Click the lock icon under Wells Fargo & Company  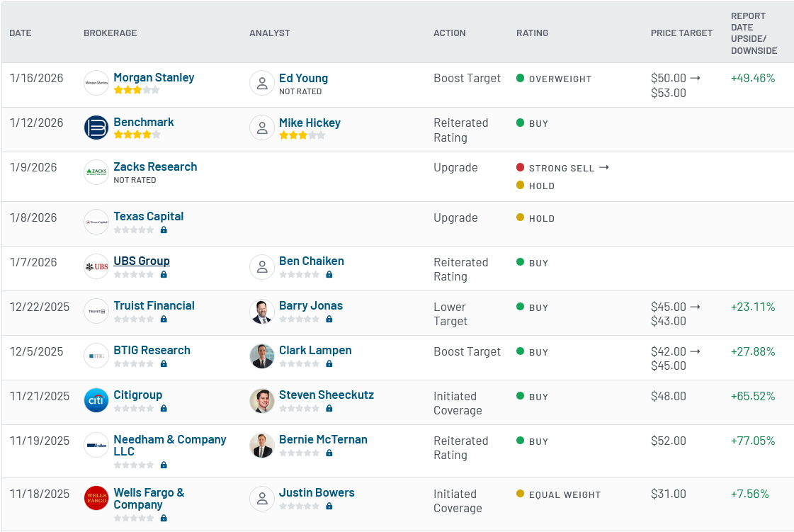[x=164, y=519]
